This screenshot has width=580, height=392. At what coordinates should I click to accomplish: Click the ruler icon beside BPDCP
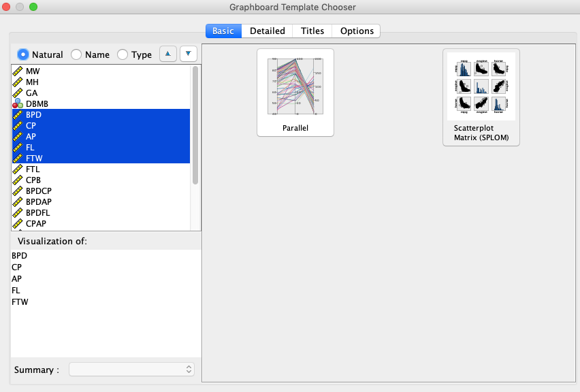tap(18, 191)
